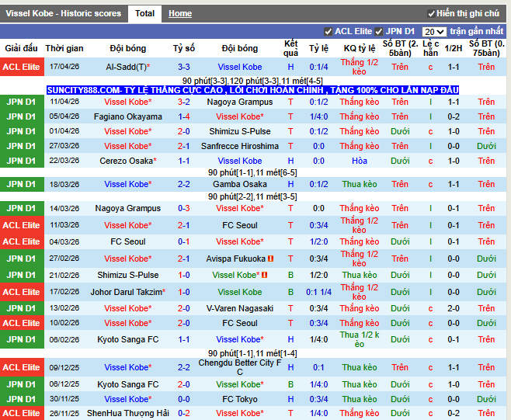Open the Gamba Osaka team link
The width and height of the screenshot is (511, 420).
[x=240, y=184]
